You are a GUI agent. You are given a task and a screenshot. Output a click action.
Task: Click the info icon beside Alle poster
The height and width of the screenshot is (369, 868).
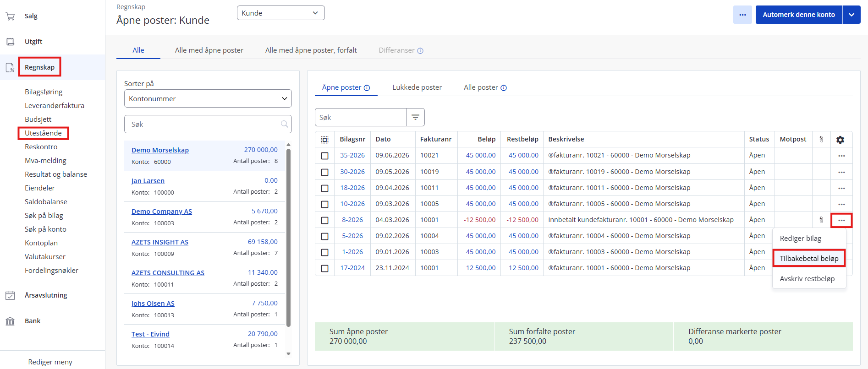pyautogui.click(x=504, y=88)
